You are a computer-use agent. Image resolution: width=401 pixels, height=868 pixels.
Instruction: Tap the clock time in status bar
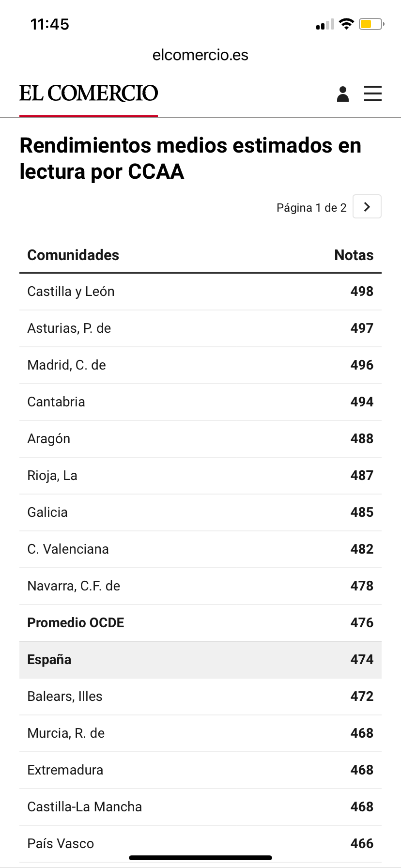pos(50,24)
